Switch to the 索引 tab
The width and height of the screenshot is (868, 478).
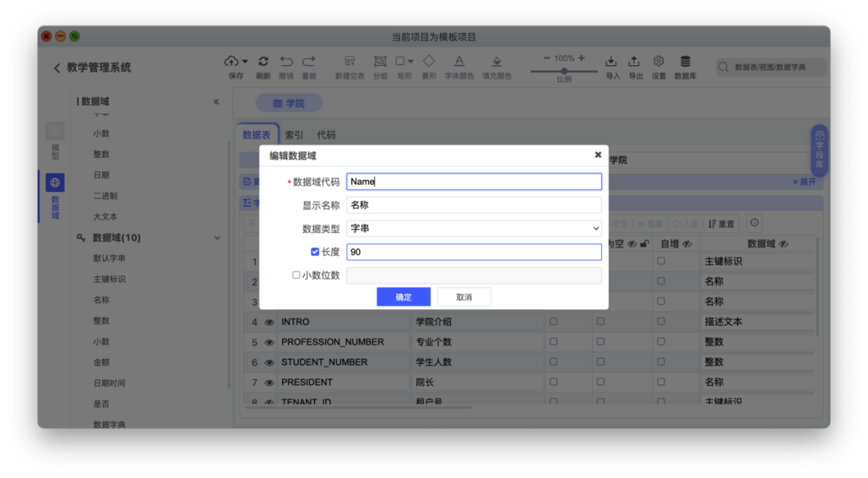click(294, 135)
